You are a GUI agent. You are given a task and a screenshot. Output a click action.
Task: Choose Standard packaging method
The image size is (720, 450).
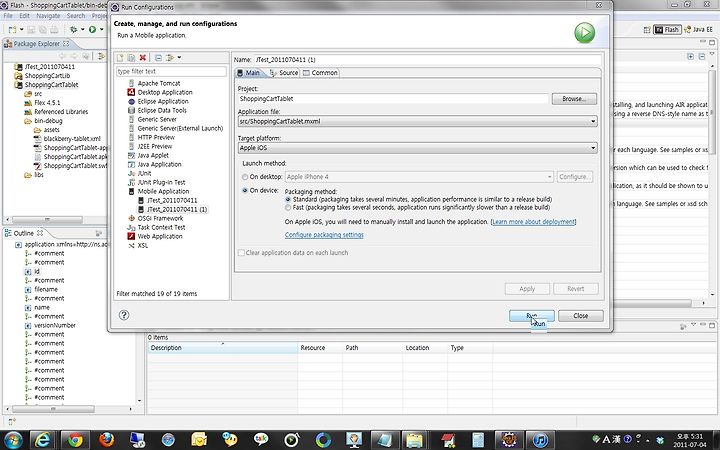point(288,199)
